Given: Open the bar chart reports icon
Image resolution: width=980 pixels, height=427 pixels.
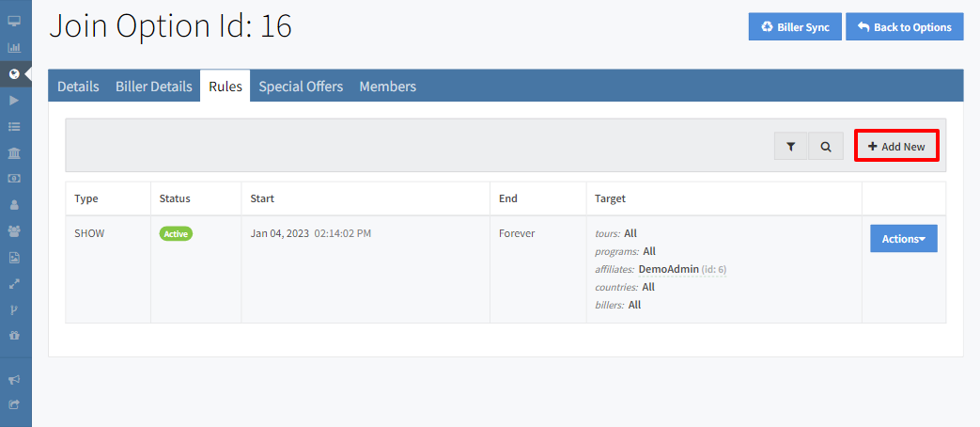Looking at the screenshot, I should pos(14,47).
